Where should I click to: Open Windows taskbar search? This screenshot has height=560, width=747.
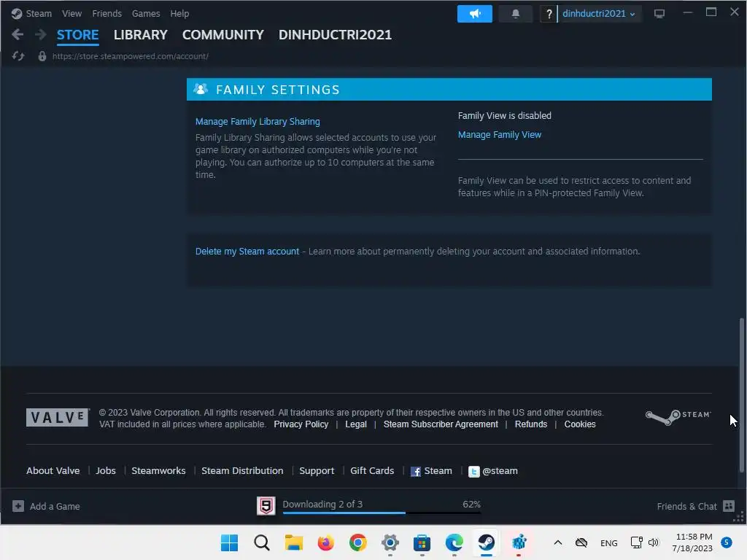coord(262,542)
